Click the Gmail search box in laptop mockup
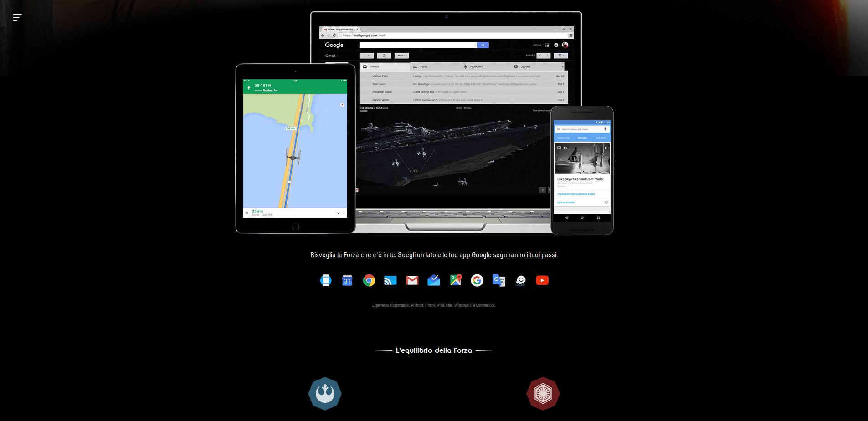The width and height of the screenshot is (868, 421). tap(418, 45)
